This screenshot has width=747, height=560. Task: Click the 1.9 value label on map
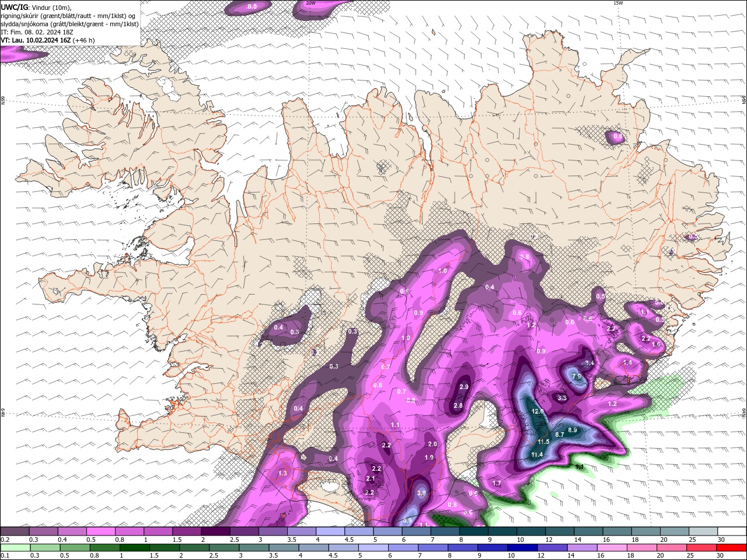point(429,457)
